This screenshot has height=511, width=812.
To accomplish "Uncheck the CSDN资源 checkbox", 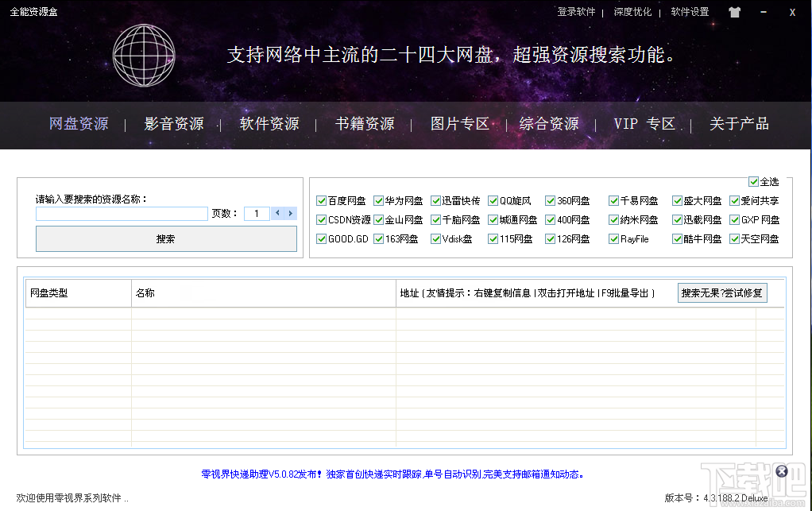I will pyautogui.click(x=321, y=220).
